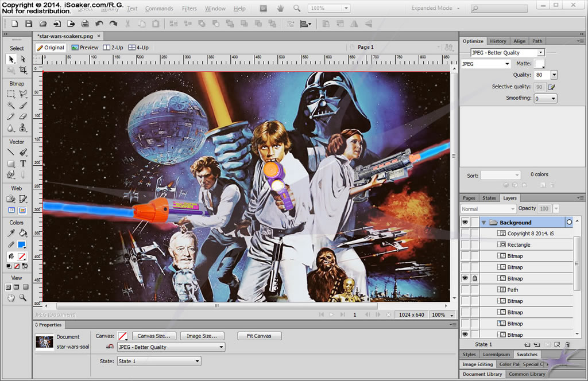Click the New document icon
This screenshot has width=588, height=381.
(14, 24)
